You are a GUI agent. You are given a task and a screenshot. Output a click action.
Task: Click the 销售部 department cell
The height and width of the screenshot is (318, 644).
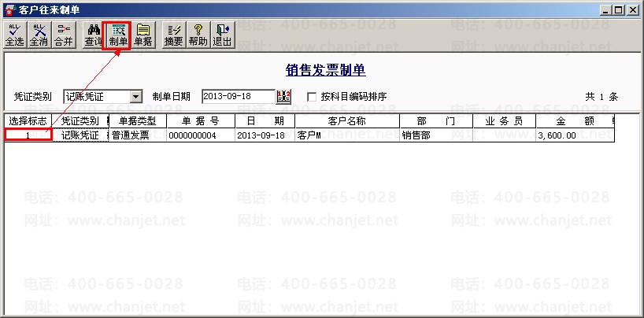tap(436, 135)
